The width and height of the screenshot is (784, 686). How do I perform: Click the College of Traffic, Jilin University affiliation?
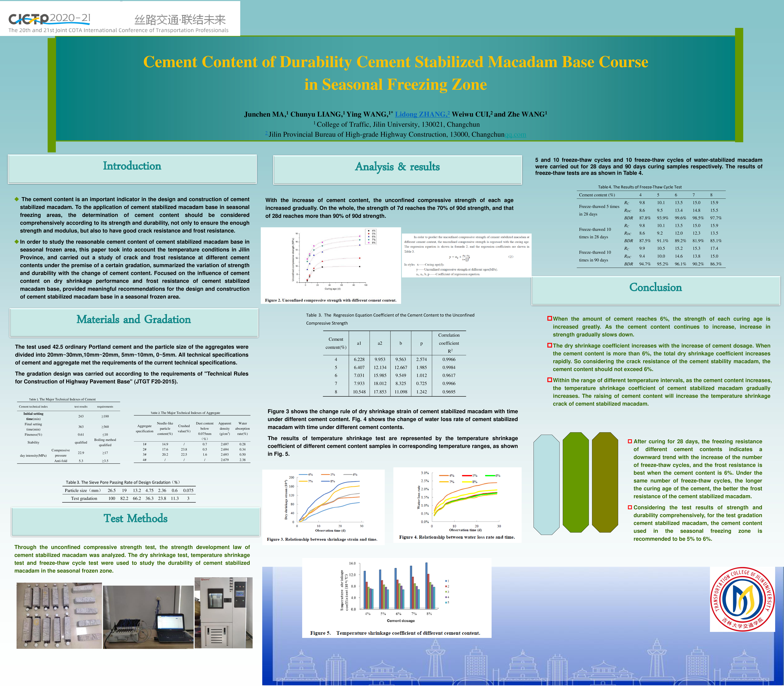tap(397, 124)
